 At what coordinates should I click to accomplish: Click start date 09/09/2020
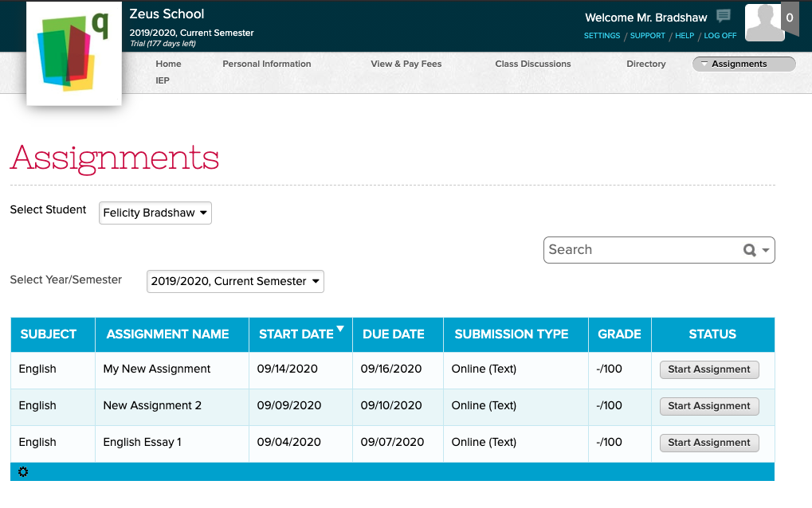pyautogui.click(x=289, y=406)
